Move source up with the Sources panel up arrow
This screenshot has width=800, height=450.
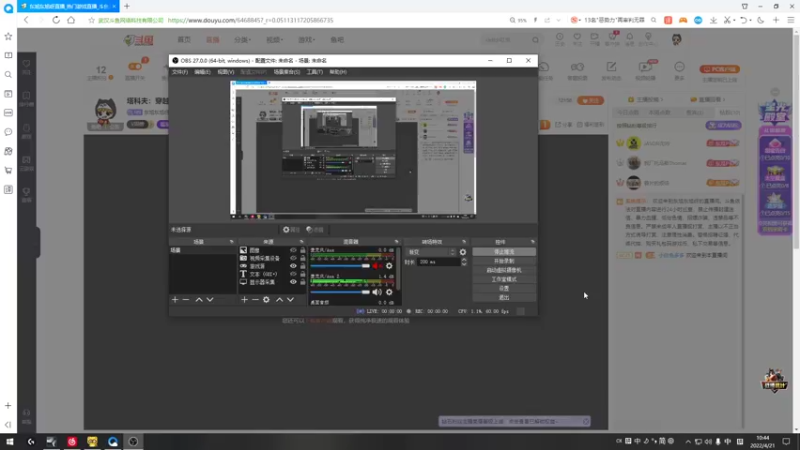click(280, 299)
